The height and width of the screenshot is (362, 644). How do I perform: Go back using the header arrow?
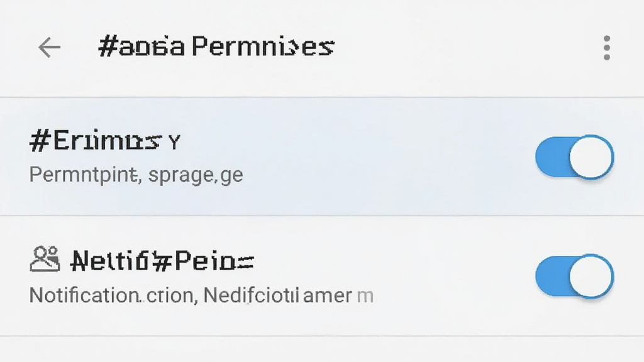49,47
